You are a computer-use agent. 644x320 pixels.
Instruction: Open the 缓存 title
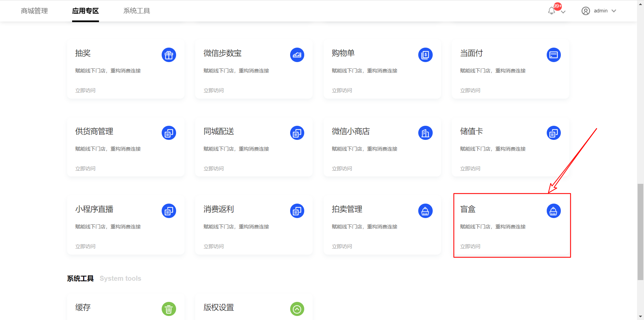pos(83,307)
